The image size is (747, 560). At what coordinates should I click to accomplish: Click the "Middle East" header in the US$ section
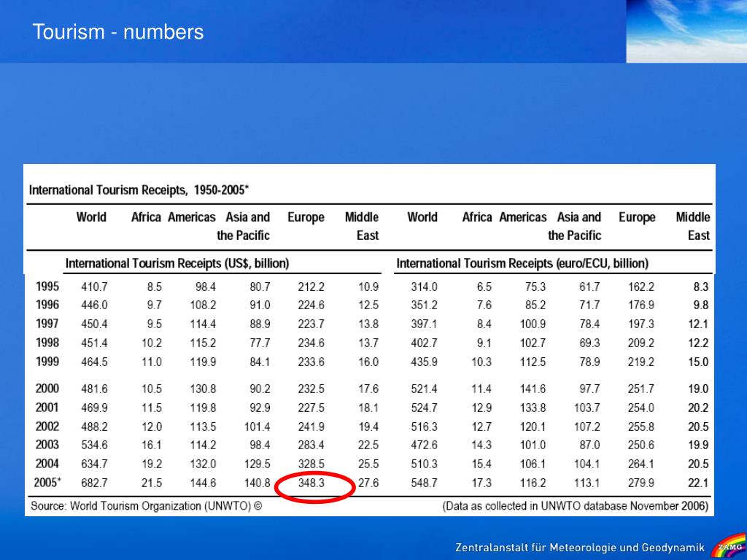[x=362, y=226]
